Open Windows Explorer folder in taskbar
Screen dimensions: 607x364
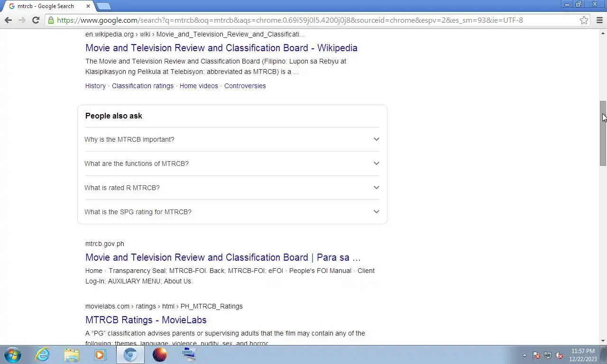tap(72, 355)
